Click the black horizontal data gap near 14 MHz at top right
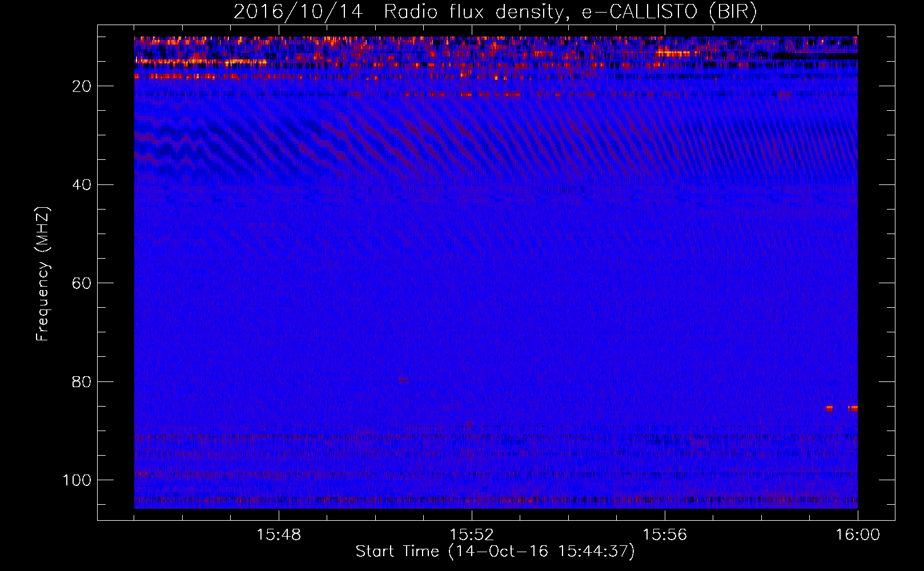The width and height of the screenshot is (924, 571). 815,57
